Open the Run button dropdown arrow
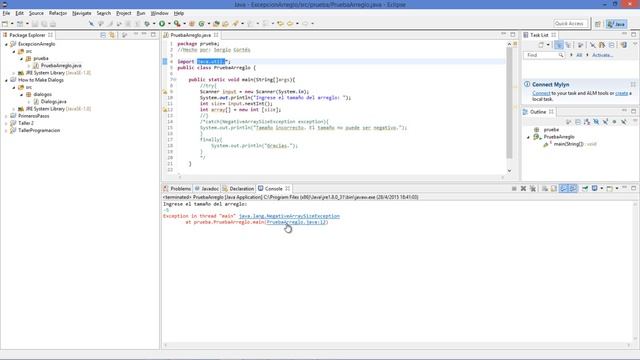The height and width of the screenshot is (360, 640). (169, 24)
